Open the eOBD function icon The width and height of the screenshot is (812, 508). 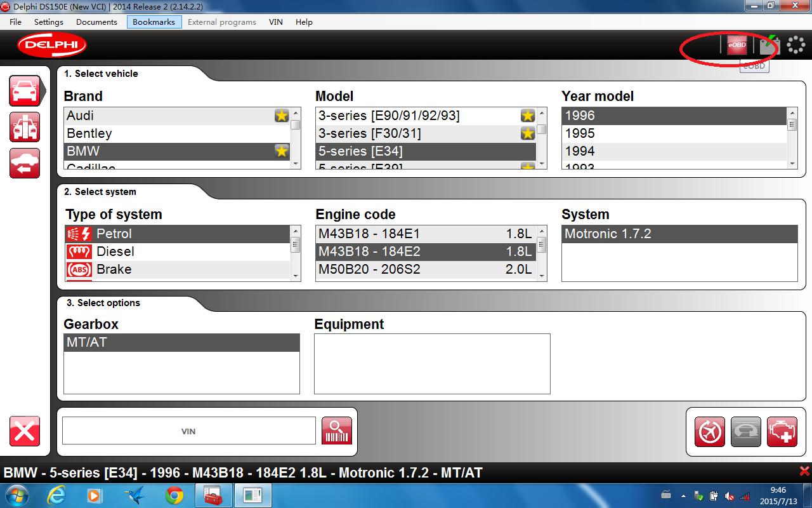[737, 45]
